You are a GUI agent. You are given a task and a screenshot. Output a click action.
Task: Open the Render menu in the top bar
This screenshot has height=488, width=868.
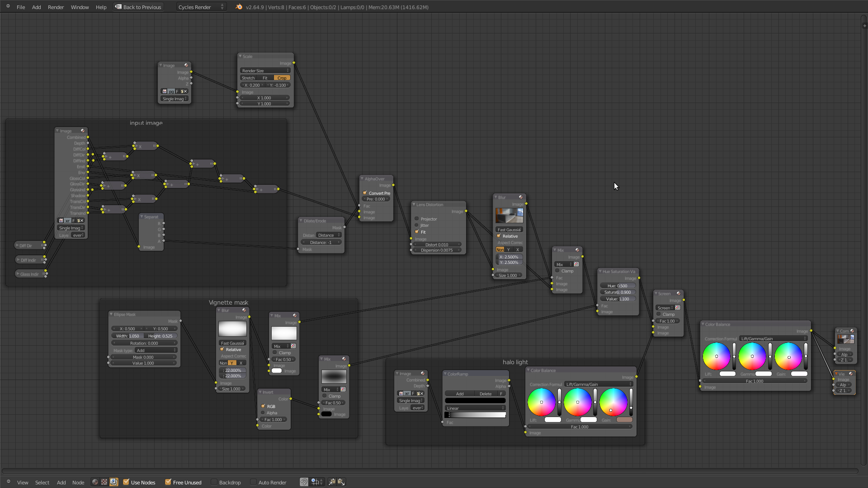[x=56, y=7]
